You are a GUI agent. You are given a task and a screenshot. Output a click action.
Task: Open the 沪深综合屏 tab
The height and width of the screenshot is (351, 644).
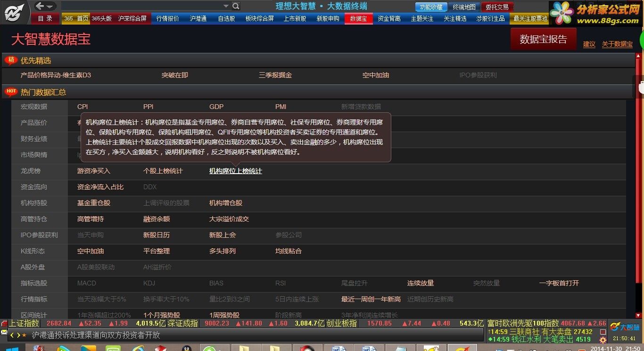coord(132,18)
